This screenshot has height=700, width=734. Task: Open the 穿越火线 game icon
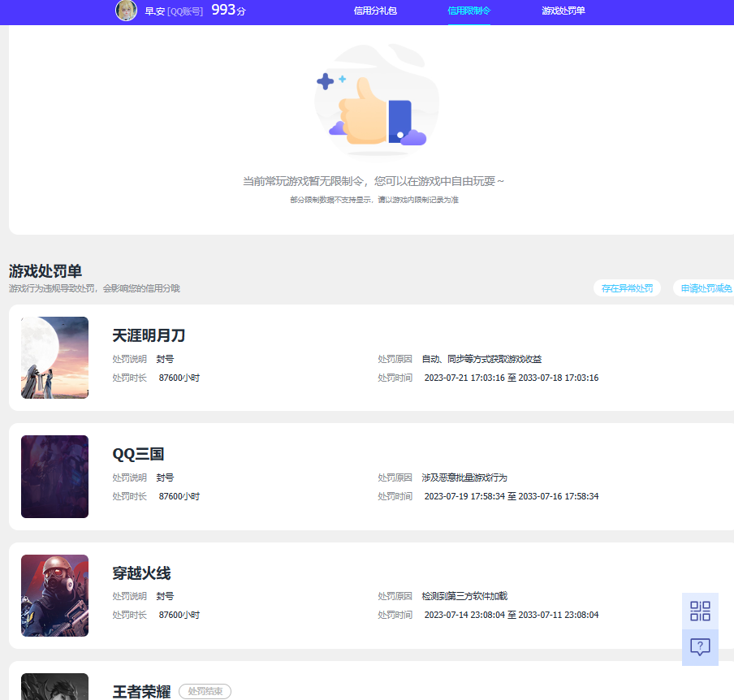tap(54, 595)
